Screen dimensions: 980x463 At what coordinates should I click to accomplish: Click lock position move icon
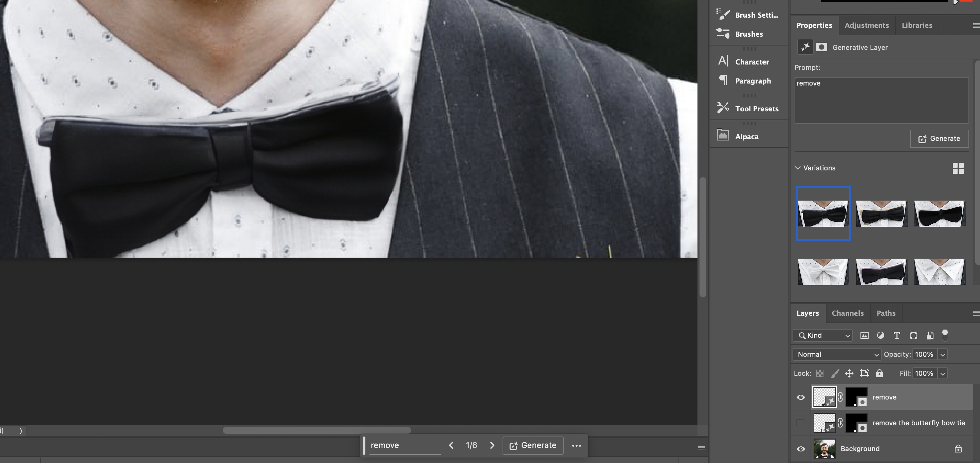[x=849, y=373]
